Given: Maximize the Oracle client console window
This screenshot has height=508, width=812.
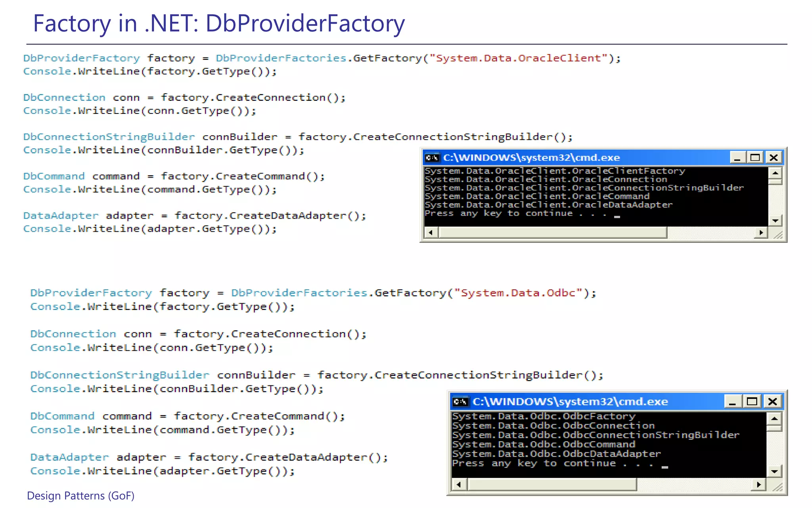Looking at the screenshot, I should (755, 158).
